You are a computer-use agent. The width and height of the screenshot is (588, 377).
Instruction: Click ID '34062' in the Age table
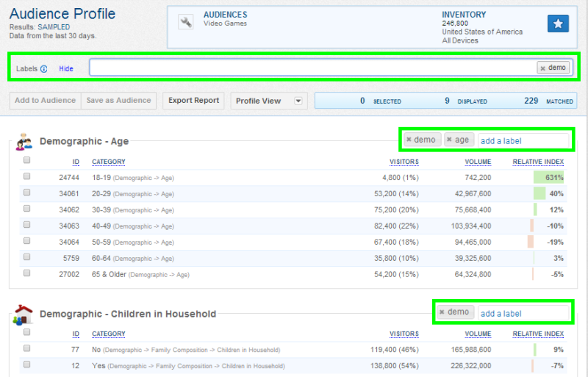[x=69, y=209]
